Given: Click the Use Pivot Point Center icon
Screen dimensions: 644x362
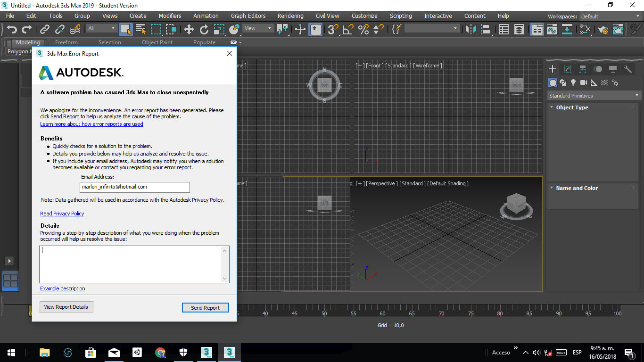Looking at the screenshot, I should coord(283,30).
